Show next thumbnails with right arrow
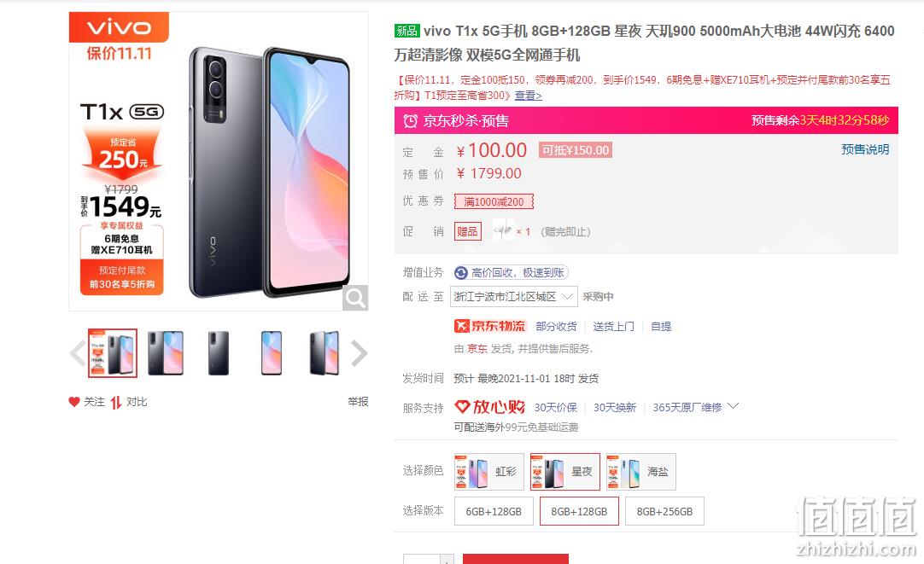924x564 pixels. [359, 353]
